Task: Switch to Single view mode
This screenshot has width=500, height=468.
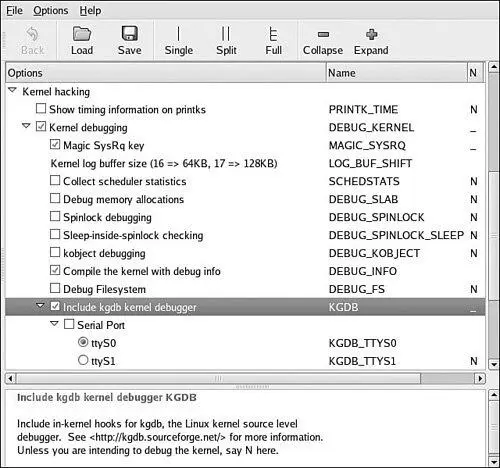Action: 178,34
